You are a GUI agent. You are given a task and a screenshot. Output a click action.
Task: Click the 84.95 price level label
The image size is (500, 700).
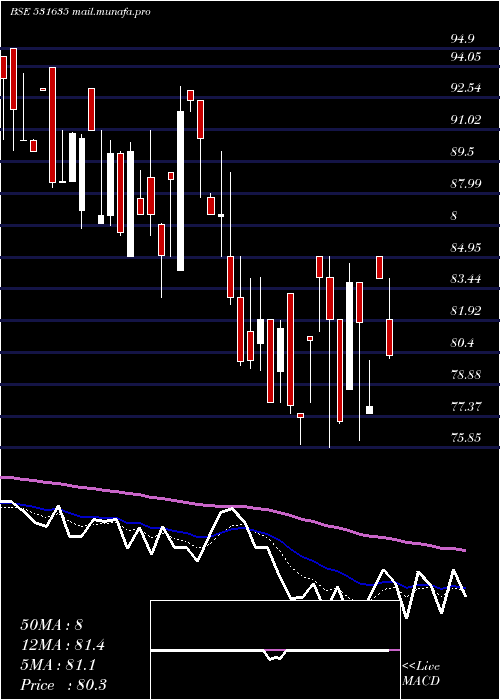pyautogui.click(x=466, y=248)
